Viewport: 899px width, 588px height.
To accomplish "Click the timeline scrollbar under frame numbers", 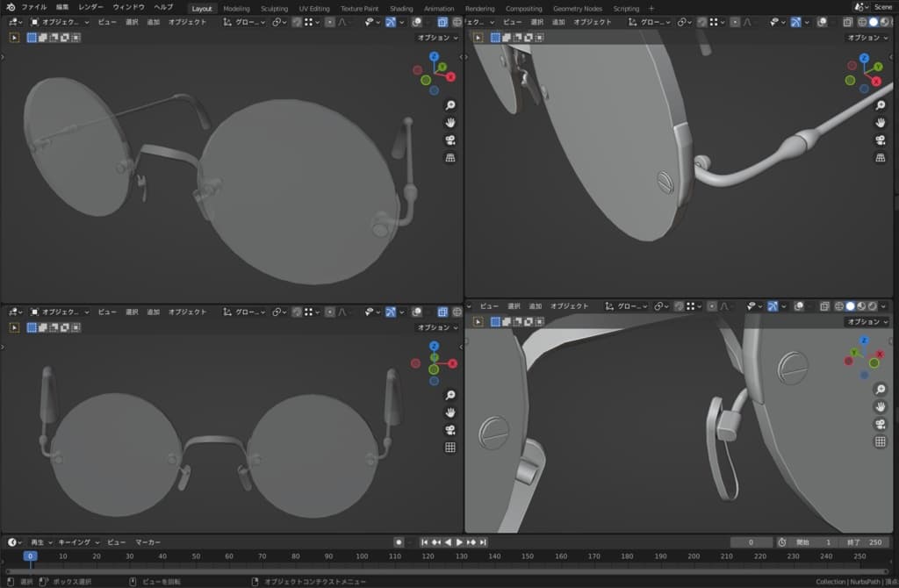I will coord(439,570).
